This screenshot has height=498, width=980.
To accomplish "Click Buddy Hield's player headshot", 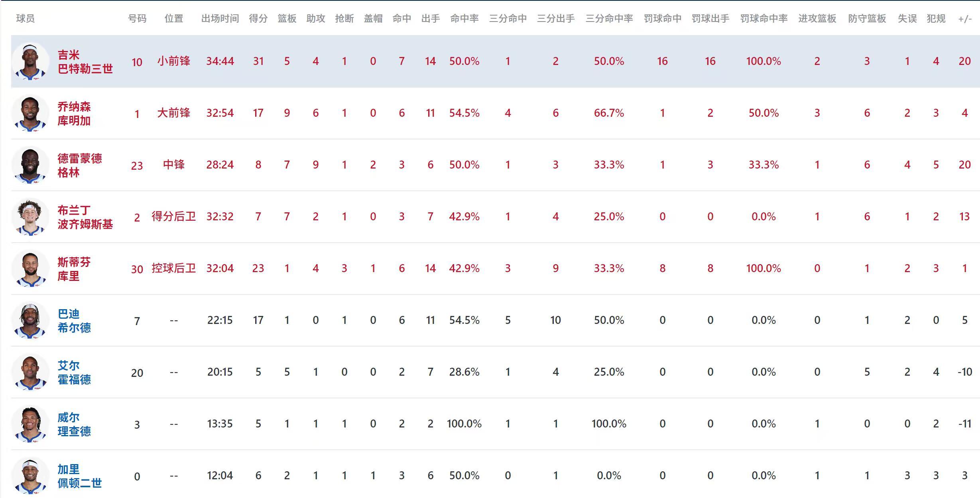I will tap(30, 320).
